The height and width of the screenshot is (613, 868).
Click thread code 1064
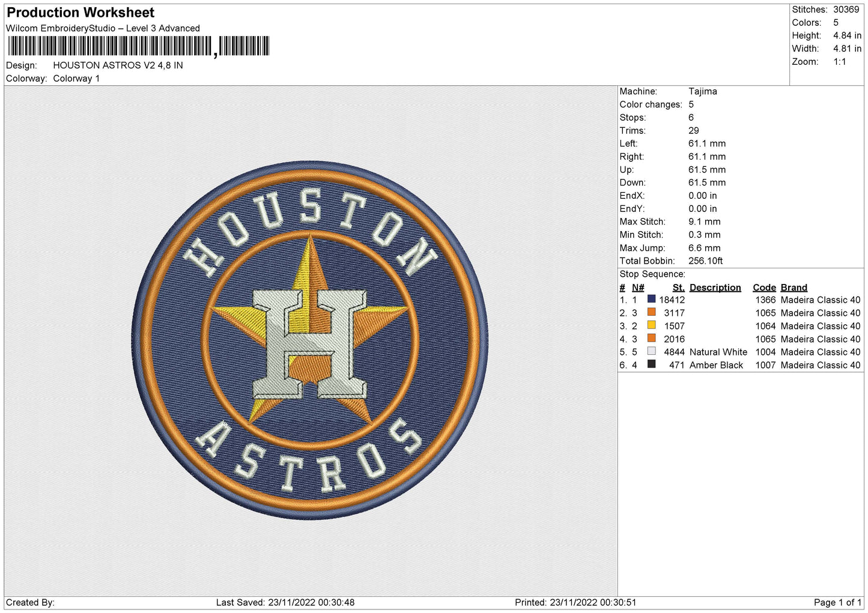(x=766, y=327)
